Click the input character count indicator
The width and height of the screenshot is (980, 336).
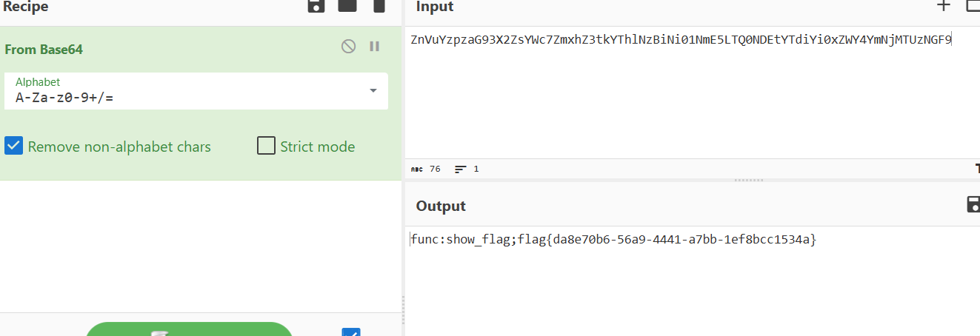point(426,169)
